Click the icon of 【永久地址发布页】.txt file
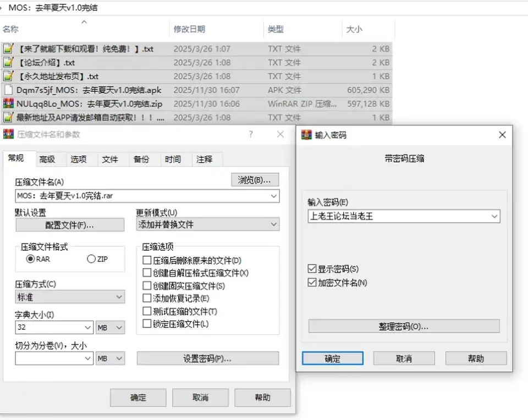The height and width of the screenshot is (420, 528). pos(8,76)
